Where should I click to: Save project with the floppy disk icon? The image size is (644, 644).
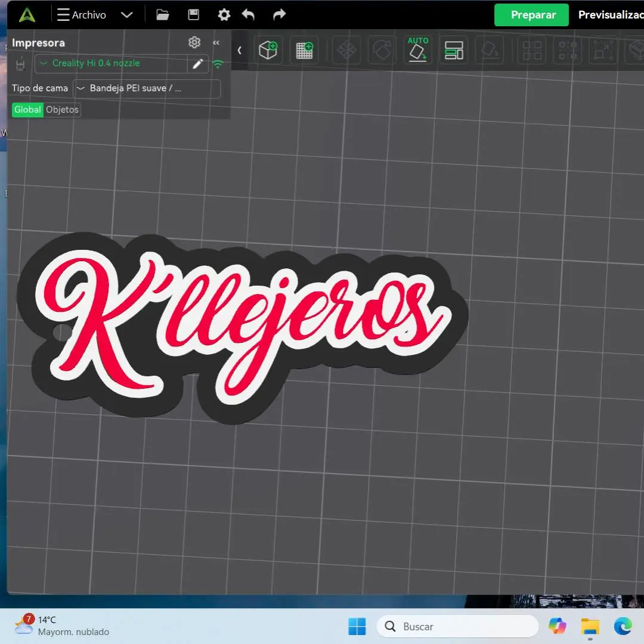pos(193,15)
